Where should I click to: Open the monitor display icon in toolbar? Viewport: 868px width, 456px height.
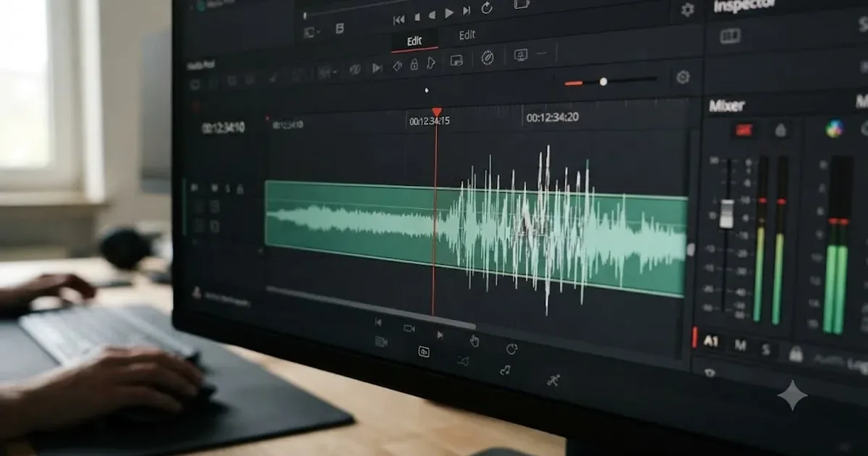(x=520, y=54)
